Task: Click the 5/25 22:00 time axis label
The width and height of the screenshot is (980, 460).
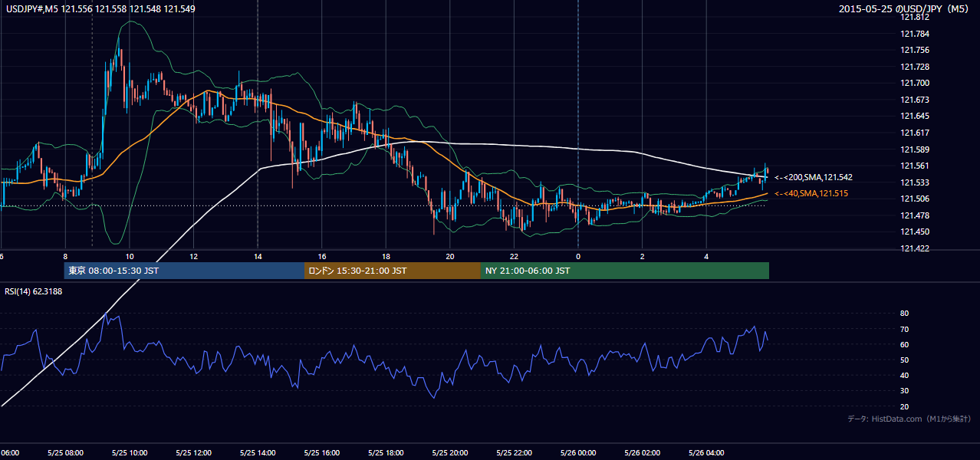Action: pos(514,453)
